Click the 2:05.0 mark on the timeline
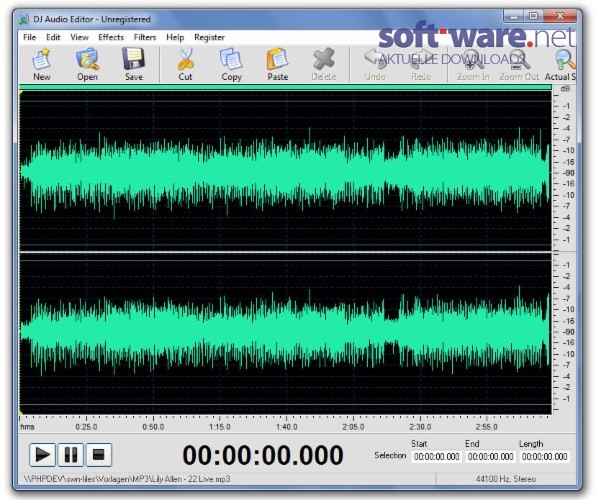 click(353, 427)
